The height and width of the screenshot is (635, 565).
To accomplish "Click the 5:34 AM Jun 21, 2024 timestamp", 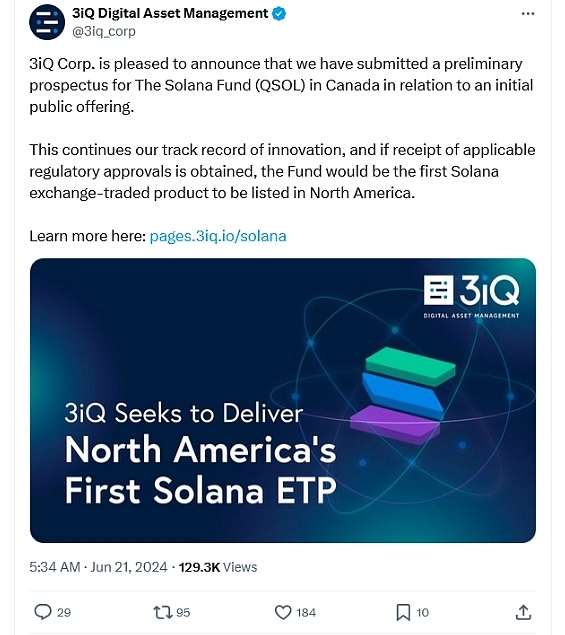I will (98, 567).
